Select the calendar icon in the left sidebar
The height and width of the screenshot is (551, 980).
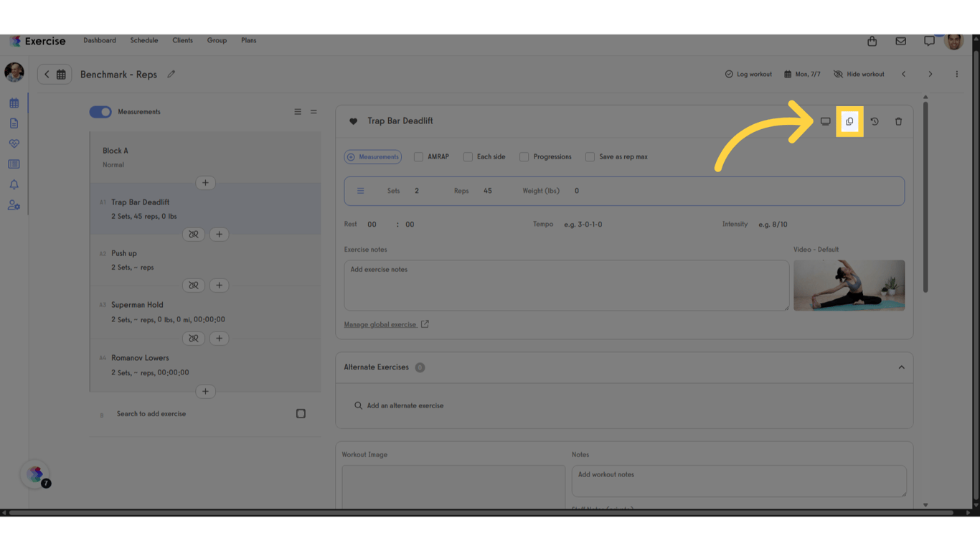pos(14,103)
